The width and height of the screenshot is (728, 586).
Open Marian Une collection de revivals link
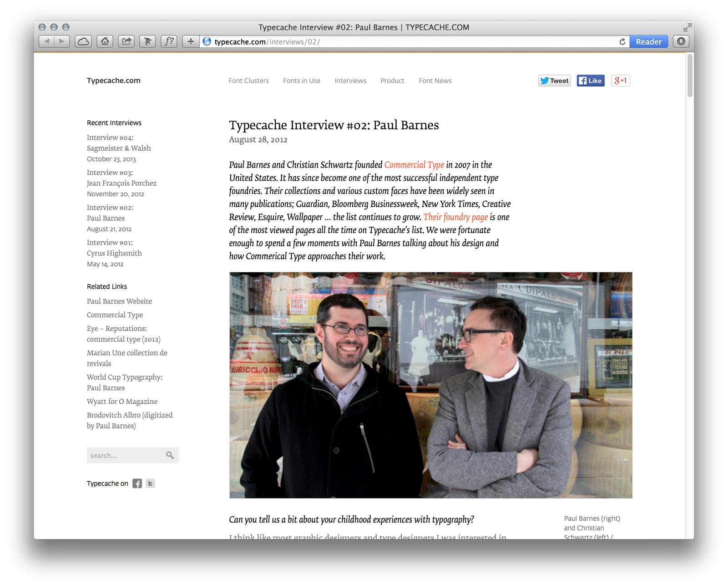pos(127,358)
